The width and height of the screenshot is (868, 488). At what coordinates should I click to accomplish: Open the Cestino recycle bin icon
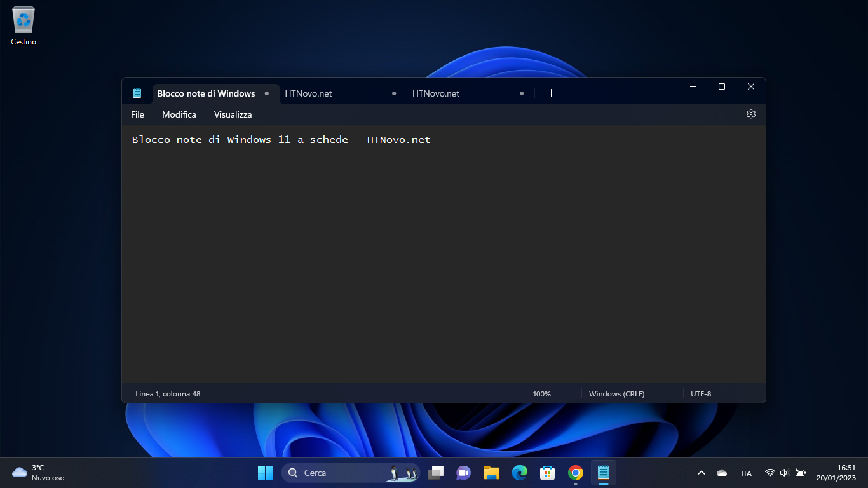point(24,26)
